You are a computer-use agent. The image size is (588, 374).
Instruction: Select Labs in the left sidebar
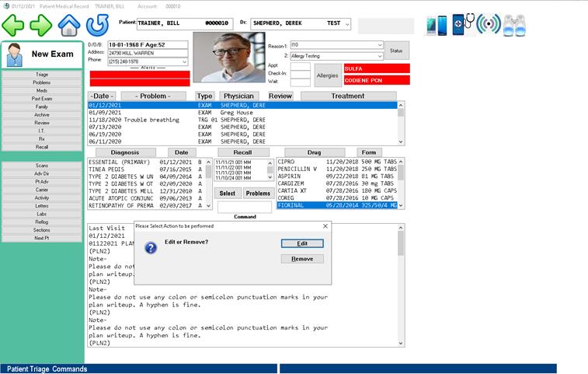click(42, 214)
